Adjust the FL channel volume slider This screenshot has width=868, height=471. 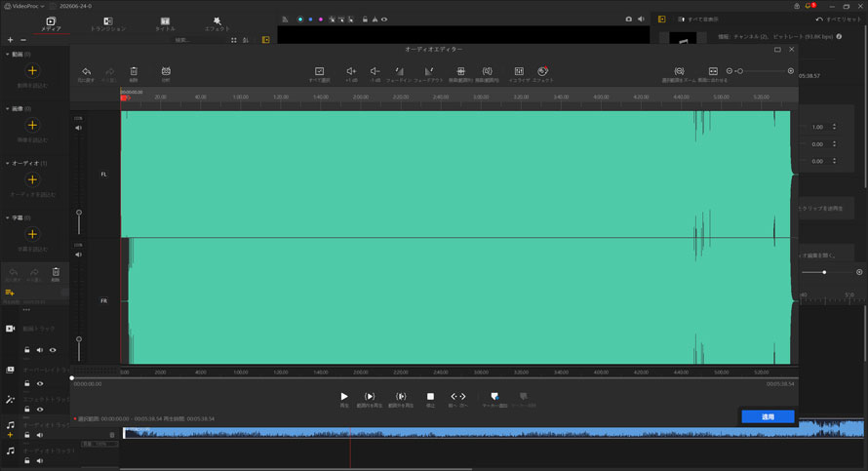[79, 213]
